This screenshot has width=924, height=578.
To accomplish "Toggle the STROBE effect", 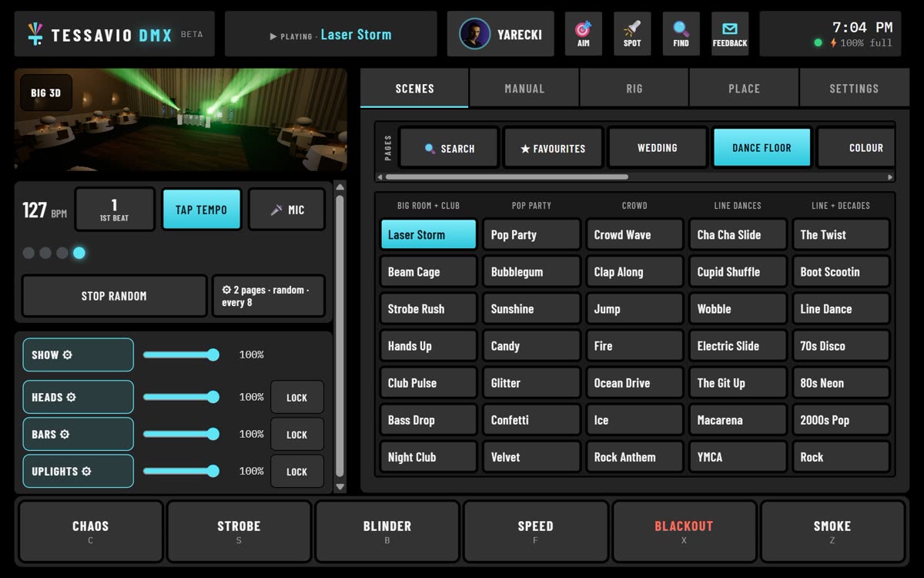I will pos(239,532).
